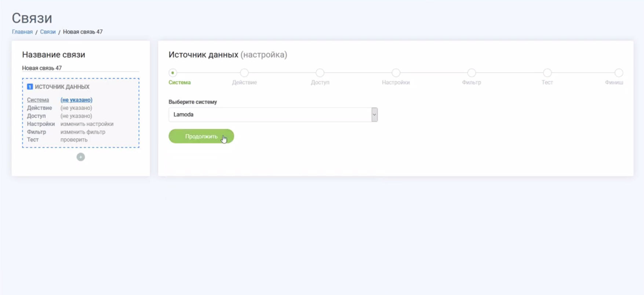Click the Фильтр row label in the source panel
644x295 pixels.
click(36, 132)
